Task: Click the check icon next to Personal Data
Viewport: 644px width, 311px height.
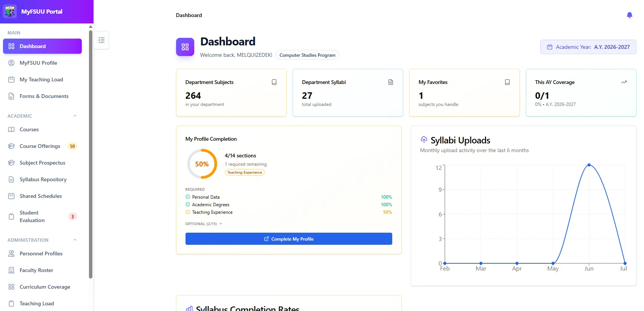Action: pyautogui.click(x=188, y=197)
